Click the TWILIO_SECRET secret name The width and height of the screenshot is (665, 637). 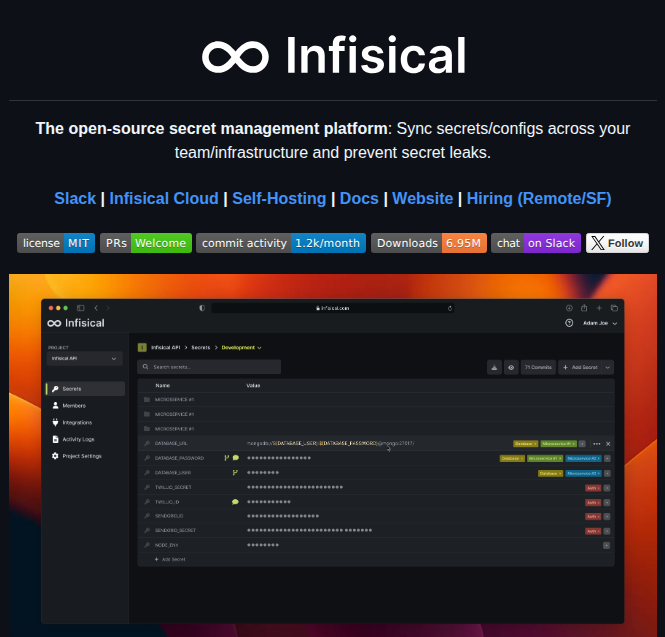[x=173, y=487]
